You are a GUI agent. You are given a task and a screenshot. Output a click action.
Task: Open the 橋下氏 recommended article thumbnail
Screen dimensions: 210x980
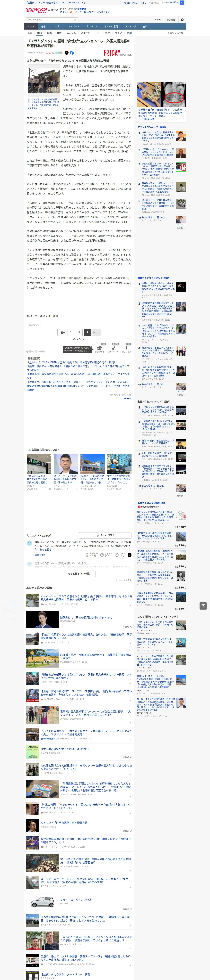(x=66, y=464)
